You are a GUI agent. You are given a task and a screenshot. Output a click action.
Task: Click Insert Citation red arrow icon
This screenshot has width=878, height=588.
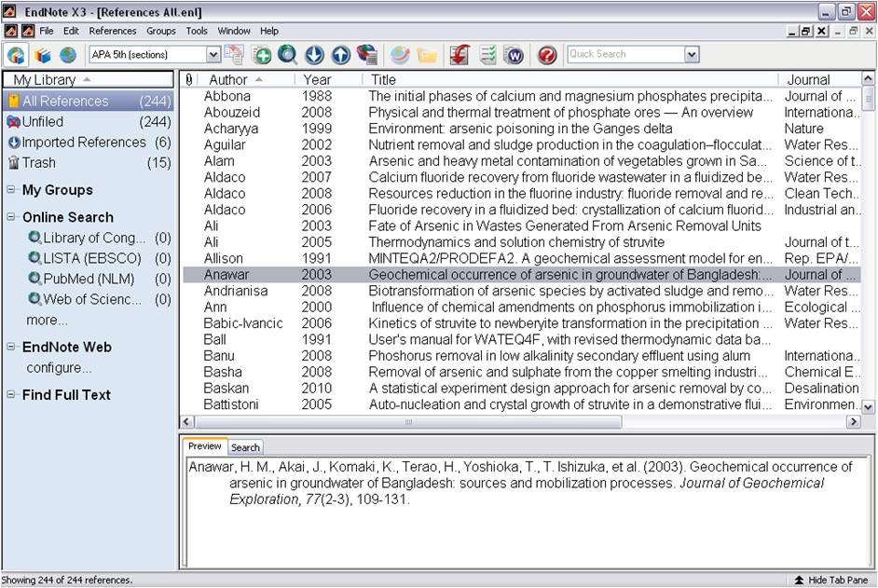(460, 55)
